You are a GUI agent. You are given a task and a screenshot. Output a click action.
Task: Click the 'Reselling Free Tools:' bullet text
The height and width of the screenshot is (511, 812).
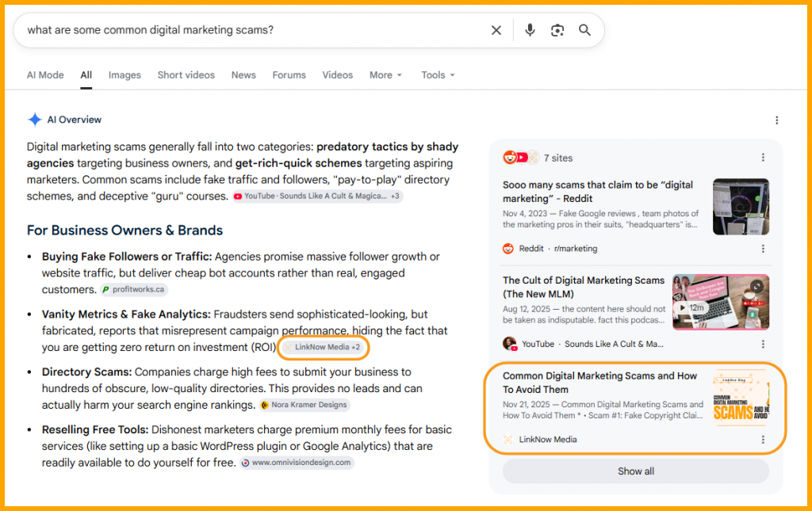tap(95, 430)
